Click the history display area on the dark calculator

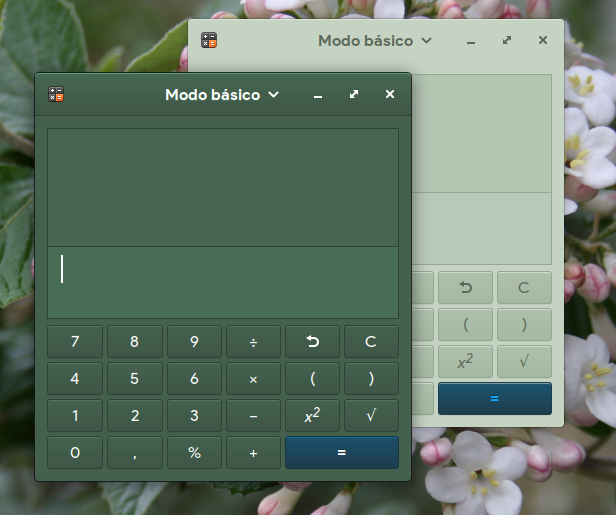[x=223, y=187]
